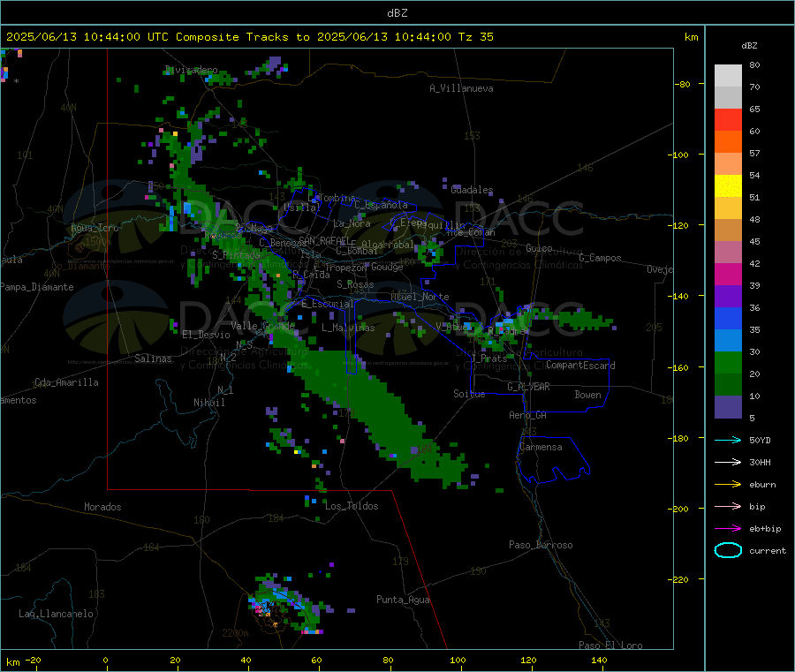Click the G_ALVEAR label
Screen dimensions: 795x672
528,387
